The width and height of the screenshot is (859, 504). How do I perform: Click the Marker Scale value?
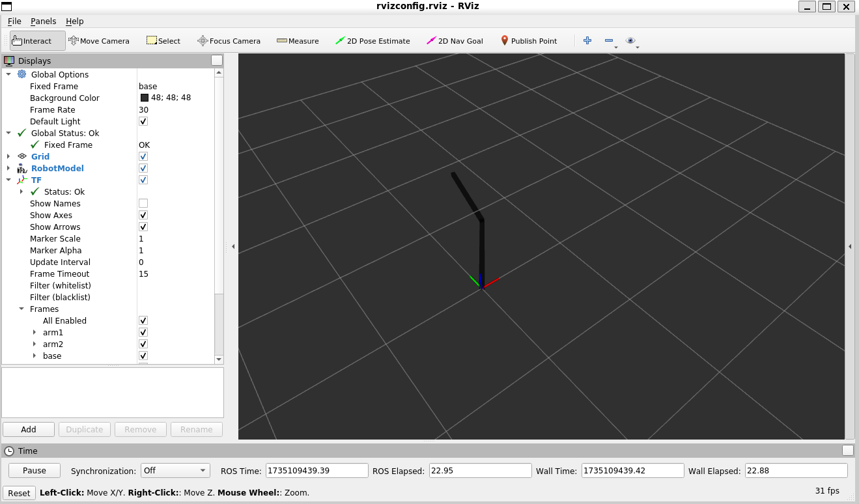141,238
